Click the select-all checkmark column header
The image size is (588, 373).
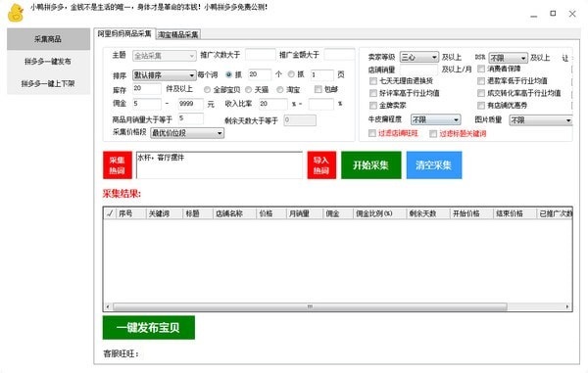coord(110,213)
